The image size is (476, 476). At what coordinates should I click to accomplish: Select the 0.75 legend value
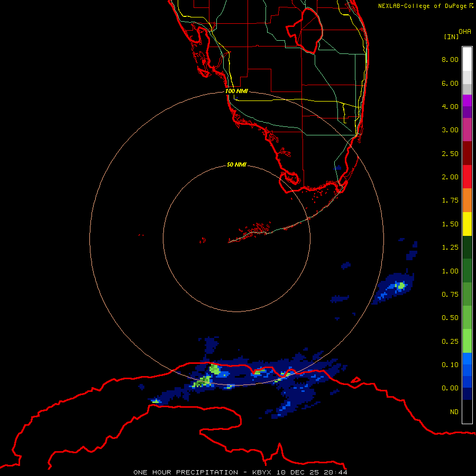450,295
